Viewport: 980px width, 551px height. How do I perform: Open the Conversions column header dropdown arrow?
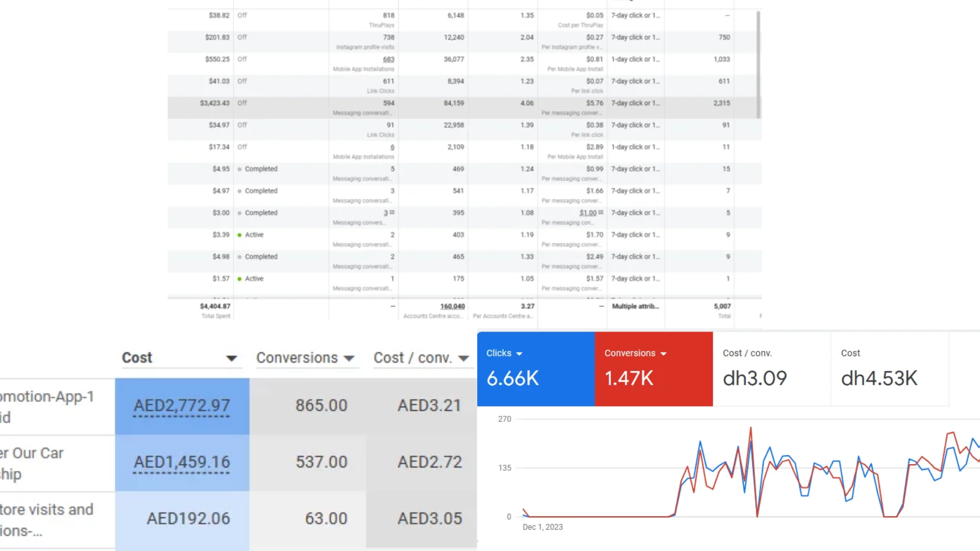(349, 358)
